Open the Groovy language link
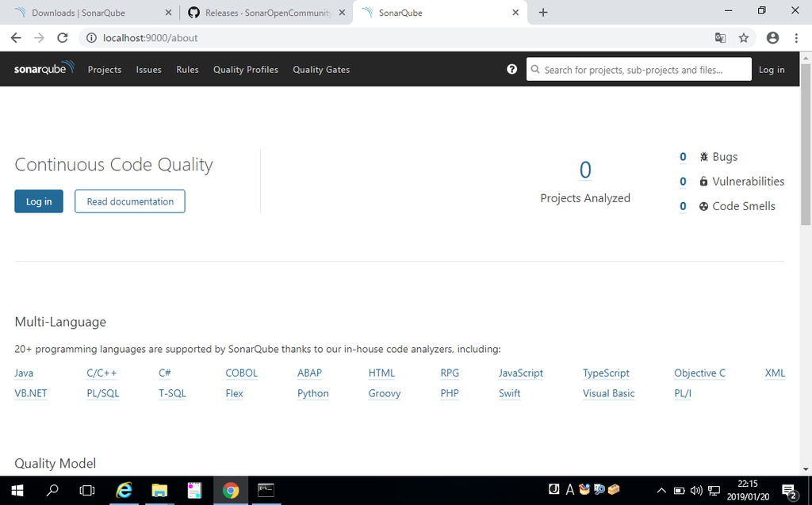 (x=385, y=393)
